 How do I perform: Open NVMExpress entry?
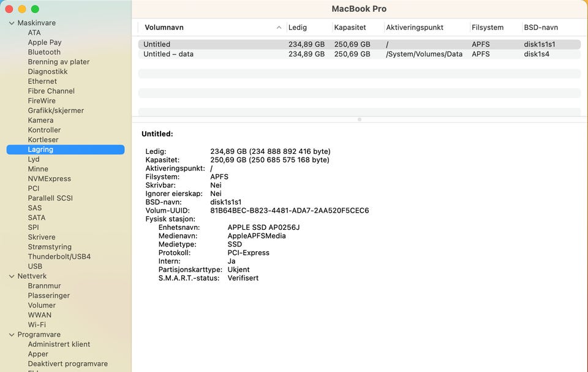pos(49,179)
